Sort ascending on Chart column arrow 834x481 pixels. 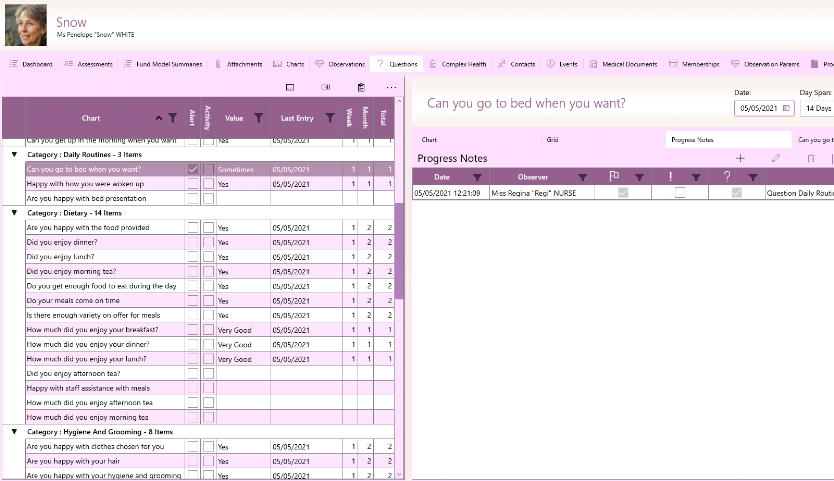pyautogui.click(x=159, y=118)
